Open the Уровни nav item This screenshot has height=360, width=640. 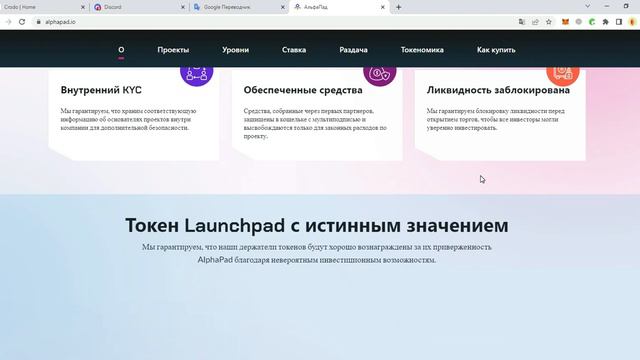click(x=236, y=50)
